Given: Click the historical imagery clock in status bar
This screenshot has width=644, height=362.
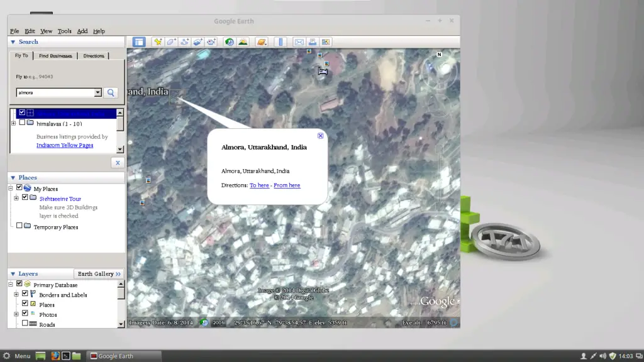Looking at the screenshot, I should click(204, 322).
